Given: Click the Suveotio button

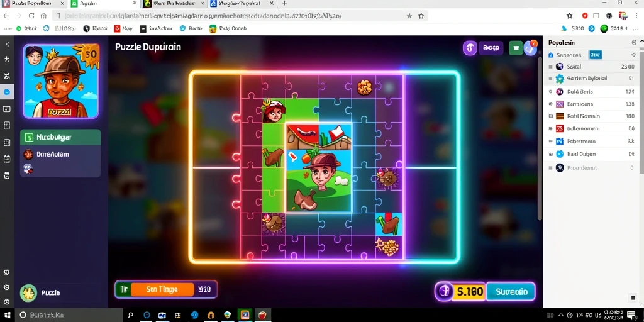Looking at the screenshot, I should (511, 292).
